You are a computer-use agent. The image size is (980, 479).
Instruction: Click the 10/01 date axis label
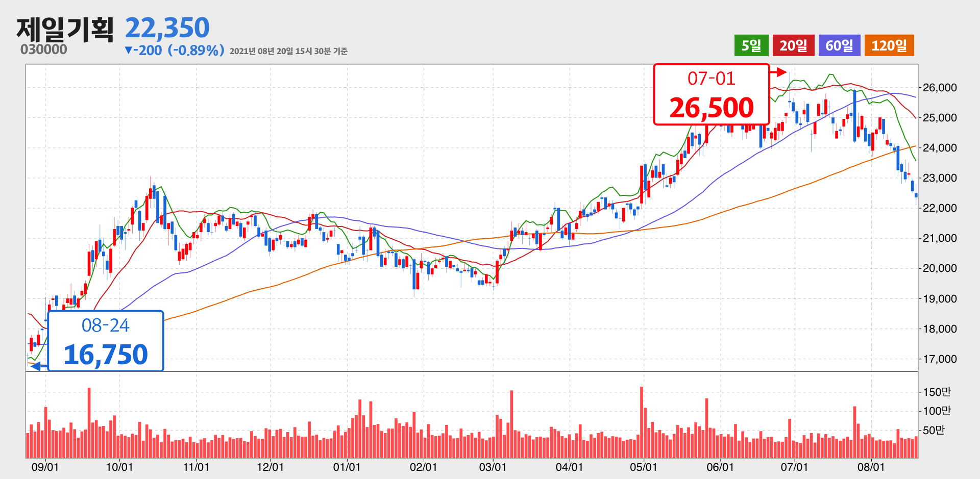click(119, 467)
